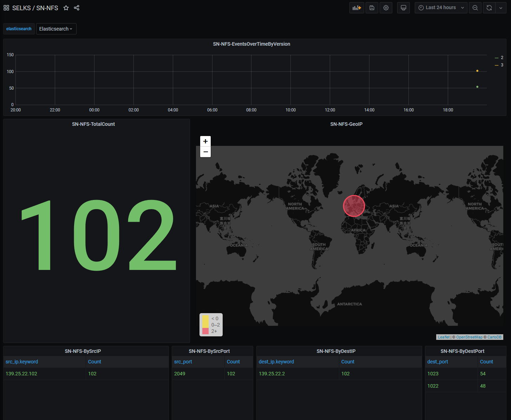Zoom out on the GeoIP map

[205, 152]
